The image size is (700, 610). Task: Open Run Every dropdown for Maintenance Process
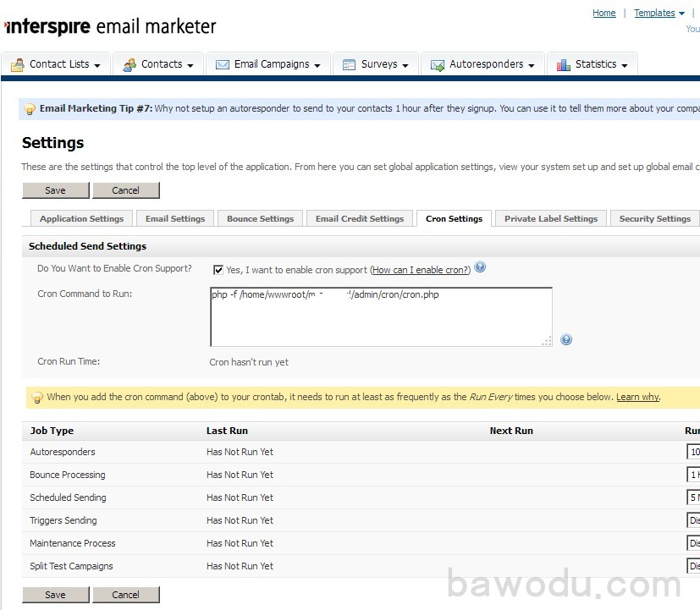pos(693,543)
